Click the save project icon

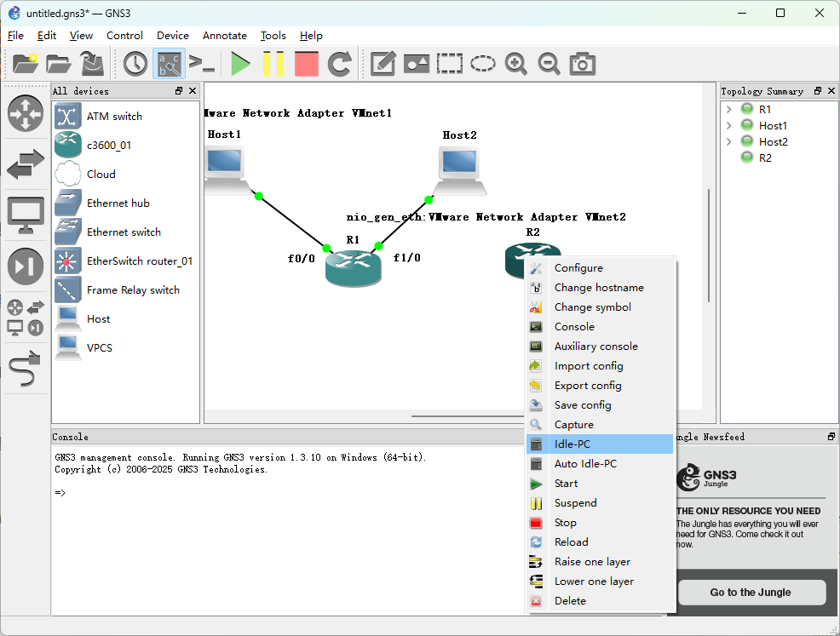point(92,64)
